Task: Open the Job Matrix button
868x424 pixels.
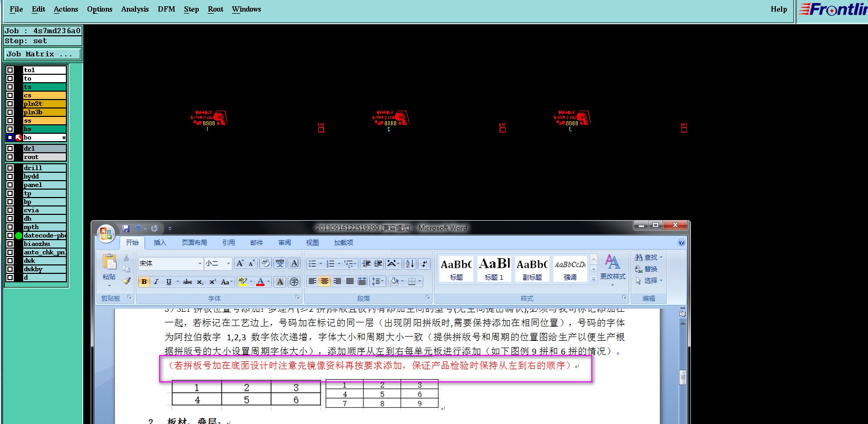Action: [x=43, y=54]
